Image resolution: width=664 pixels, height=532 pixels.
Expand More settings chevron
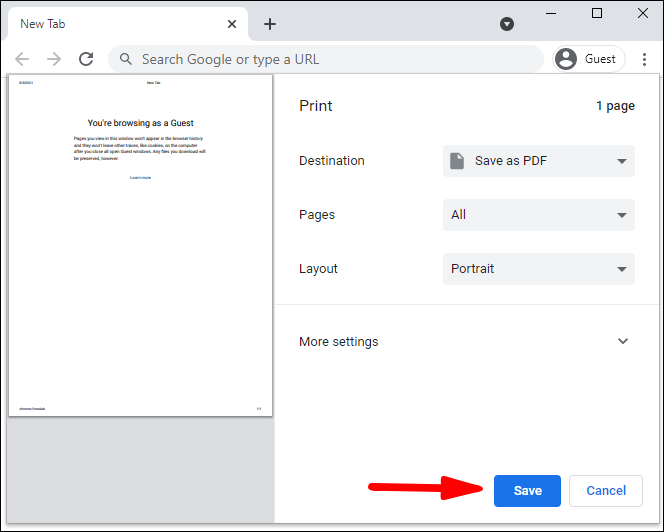tap(622, 341)
